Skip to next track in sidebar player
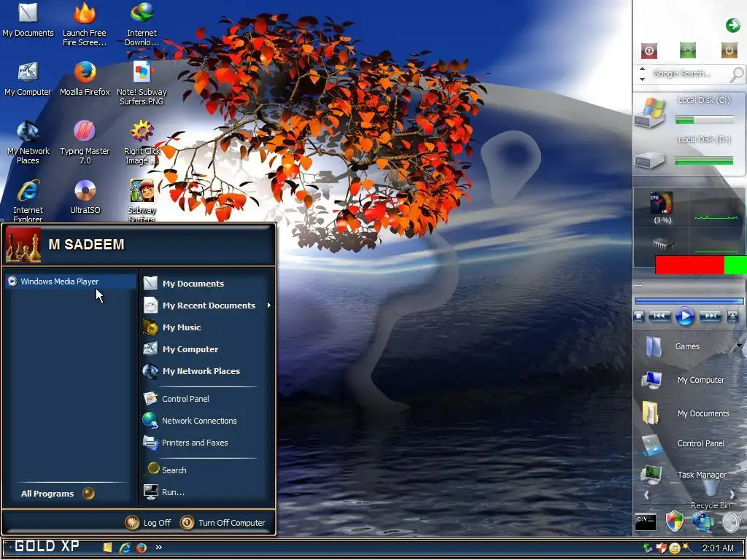Screen dimensions: 747x560 (710, 316)
